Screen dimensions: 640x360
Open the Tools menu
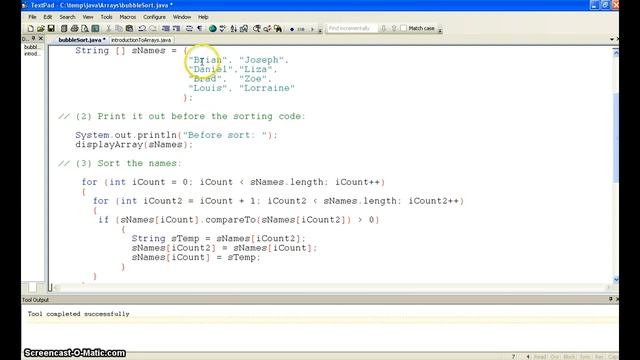(106, 17)
